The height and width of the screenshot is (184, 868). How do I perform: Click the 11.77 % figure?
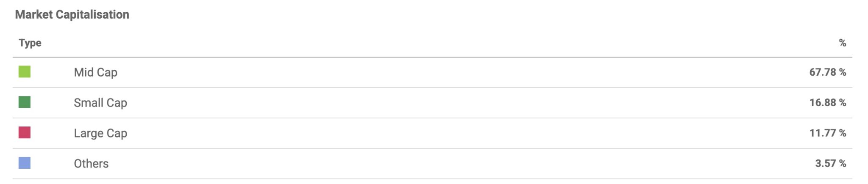pyautogui.click(x=828, y=133)
